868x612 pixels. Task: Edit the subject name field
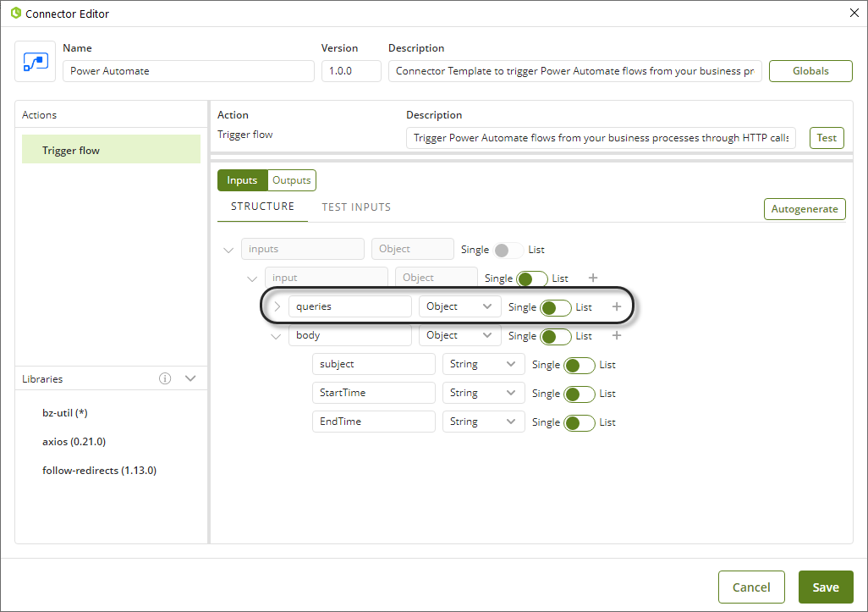tap(374, 364)
